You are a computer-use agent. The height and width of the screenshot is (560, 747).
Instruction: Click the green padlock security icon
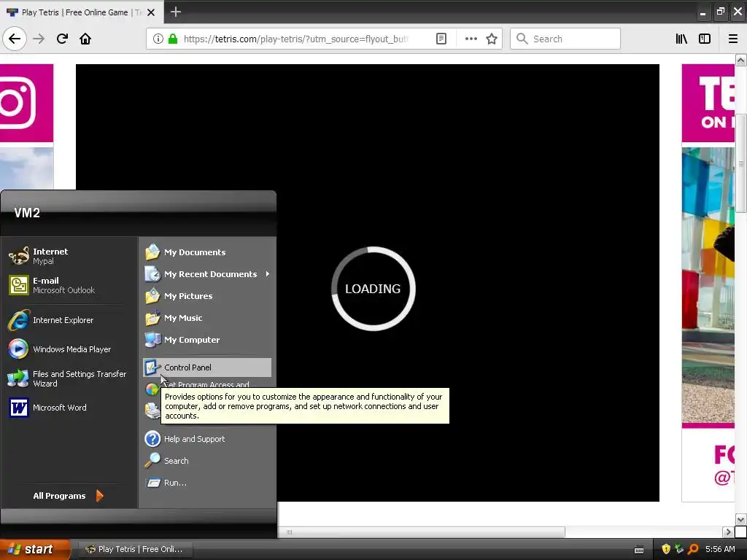173,39
